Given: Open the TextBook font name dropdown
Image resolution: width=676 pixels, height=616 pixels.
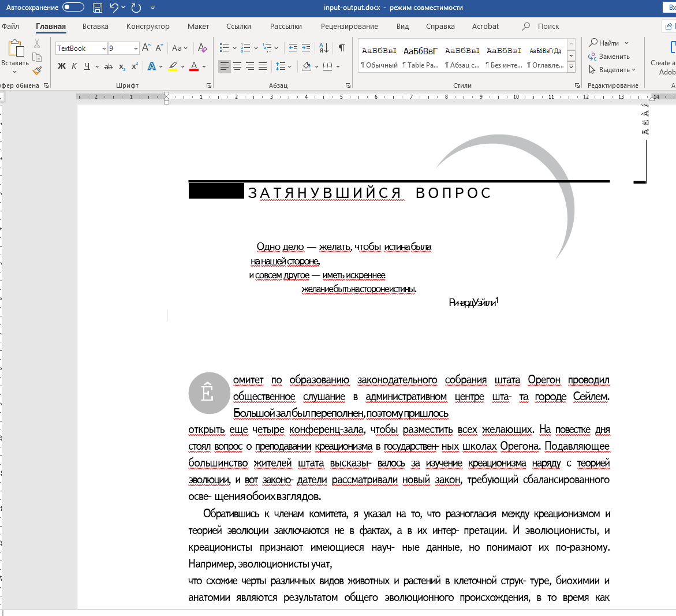Looking at the screenshot, I should pos(104,48).
